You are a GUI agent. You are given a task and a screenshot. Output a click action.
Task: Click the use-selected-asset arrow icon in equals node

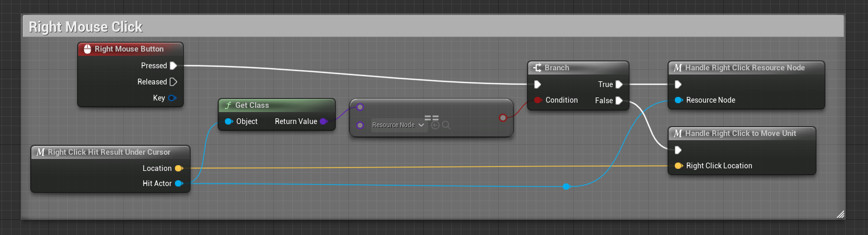tap(435, 125)
